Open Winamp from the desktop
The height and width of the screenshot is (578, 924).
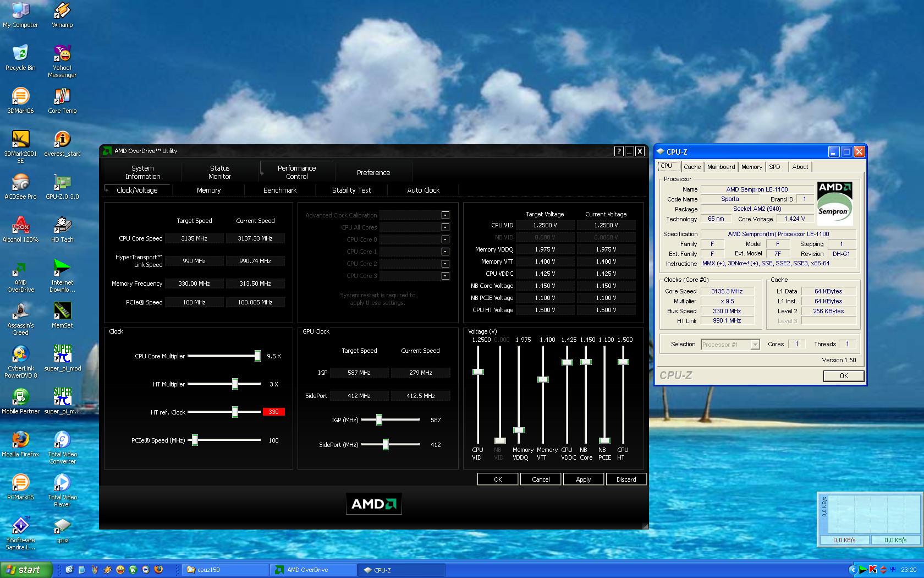tap(62, 15)
